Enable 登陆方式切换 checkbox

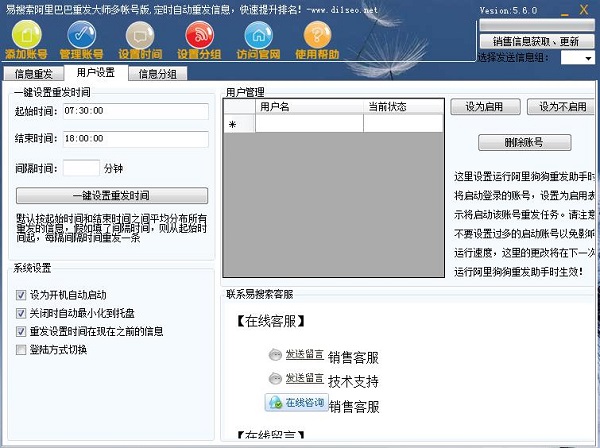(x=22, y=350)
